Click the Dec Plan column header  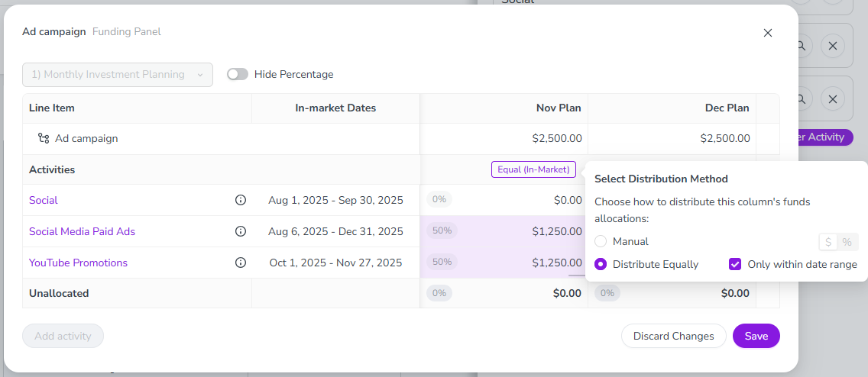coord(727,108)
